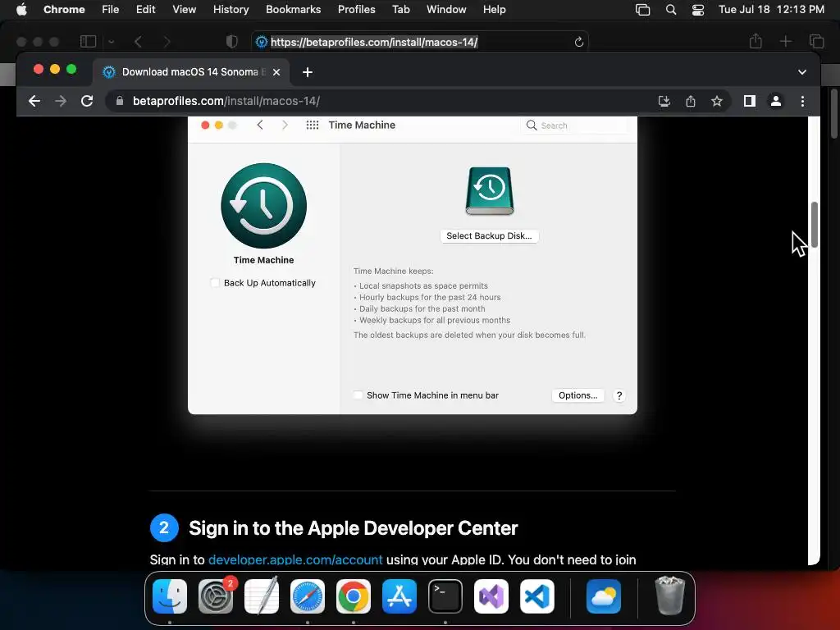Click the share icon in Chrome omnibox
840x630 pixels.
(691, 101)
